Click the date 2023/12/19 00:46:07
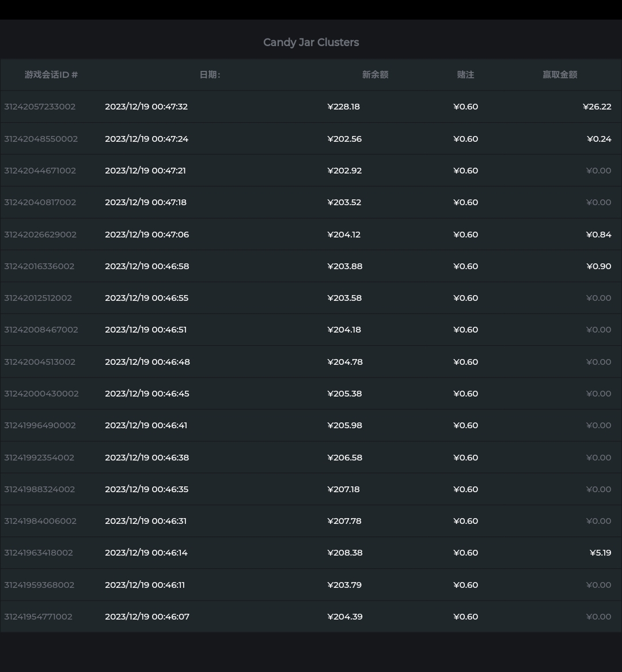Screen dimensions: 622x672 pos(147,616)
